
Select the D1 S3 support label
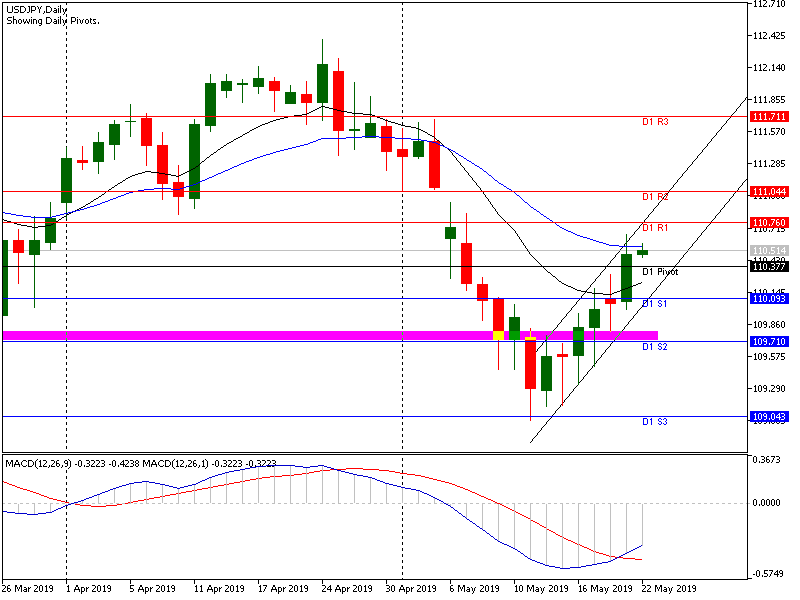coord(655,422)
